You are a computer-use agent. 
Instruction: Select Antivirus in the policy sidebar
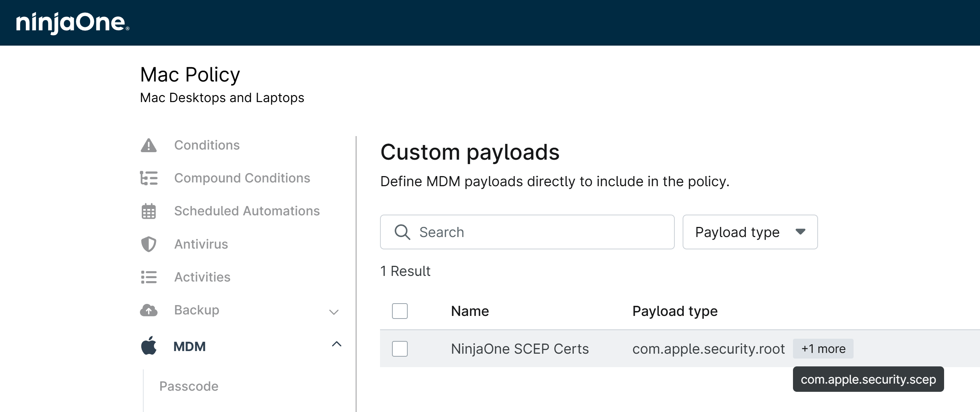201,244
